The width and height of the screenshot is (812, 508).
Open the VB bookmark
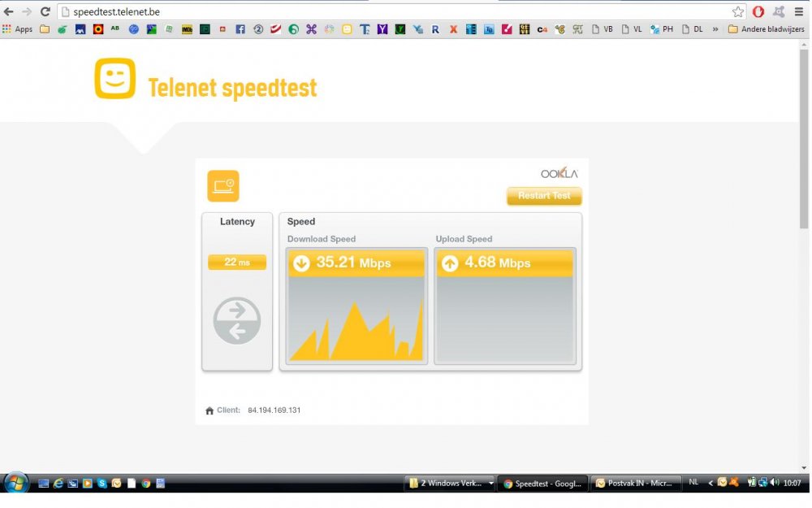603,29
